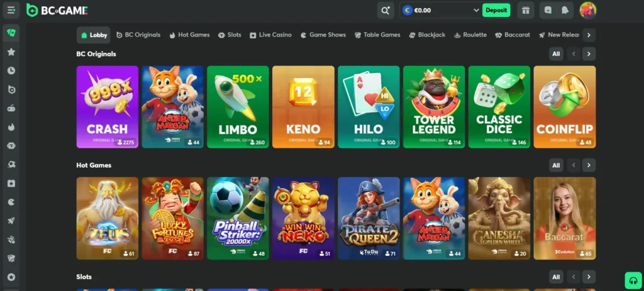Open the flame hot games sidebar icon

(11, 127)
